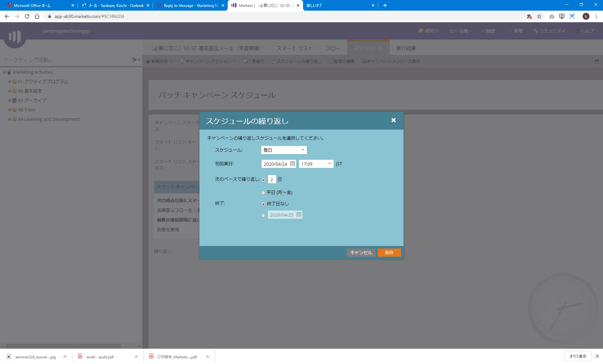Image resolution: width=603 pixels, height=364 pixels.
Task: Expand the 01-アクティブプログラム folder
Action: pos(9,82)
